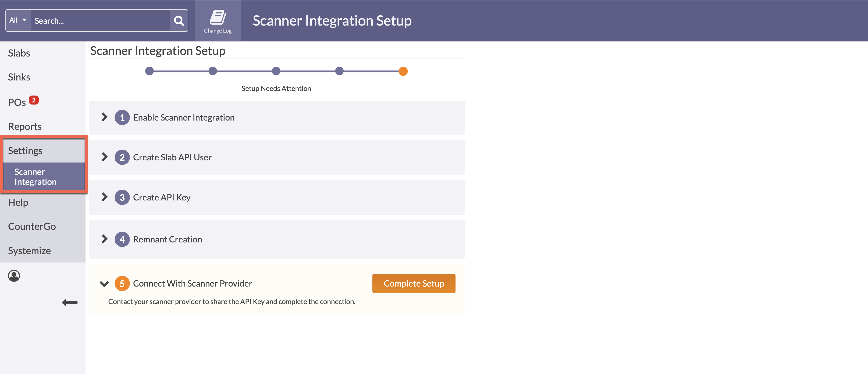Click the search magnifier icon
The height and width of the screenshot is (374, 868).
click(179, 20)
